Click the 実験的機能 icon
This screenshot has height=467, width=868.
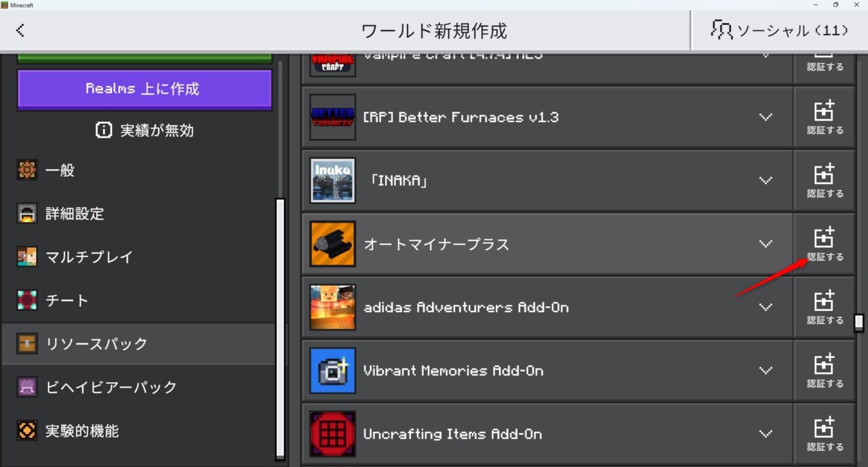pyautogui.click(x=27, y=431)
